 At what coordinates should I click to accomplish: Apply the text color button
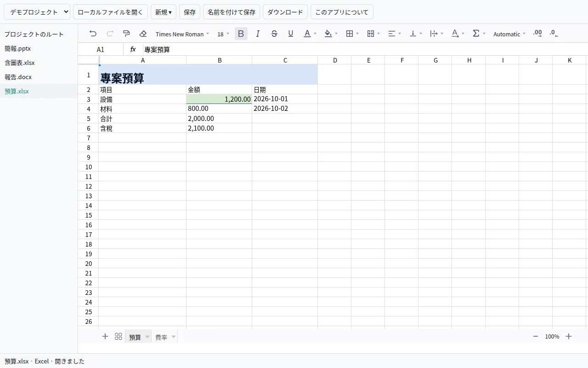point(307,34)
